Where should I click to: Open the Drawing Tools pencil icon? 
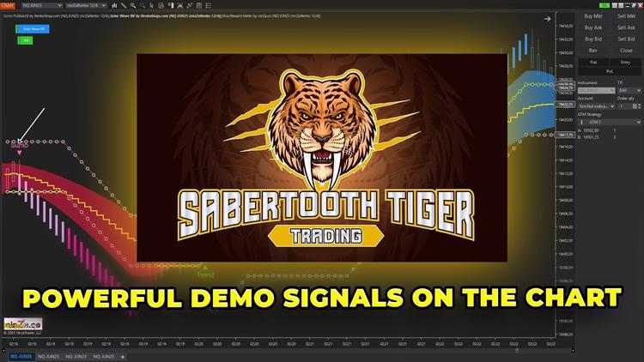tap(124, 5)
